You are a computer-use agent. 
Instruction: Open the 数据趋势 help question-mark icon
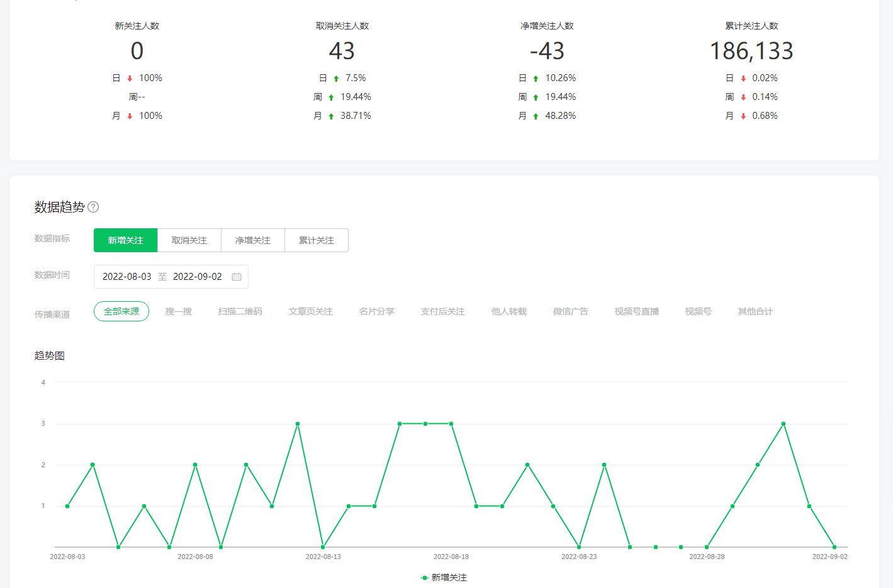(93, 207)
